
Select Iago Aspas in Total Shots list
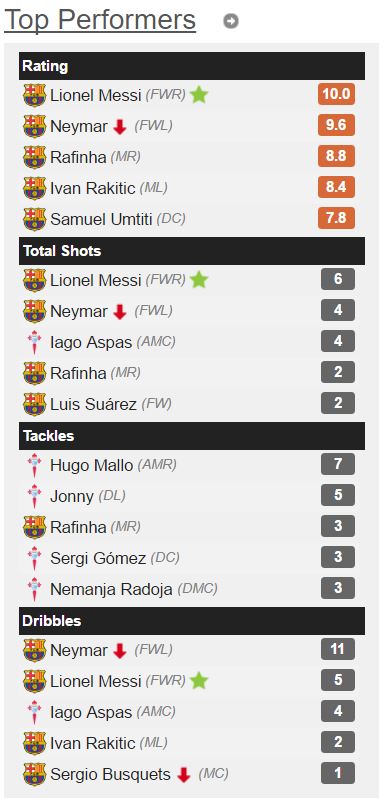91,342
